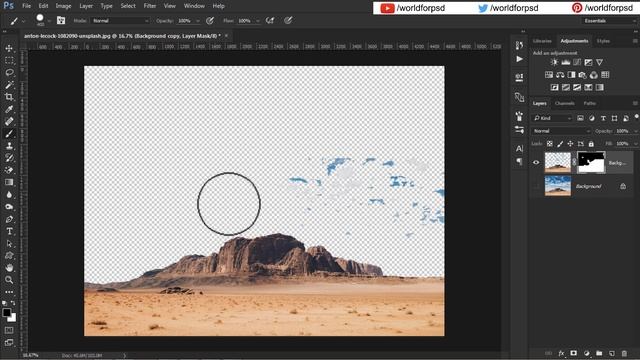Open the File menu
640x360 pixels.
[x=27, y=6]
